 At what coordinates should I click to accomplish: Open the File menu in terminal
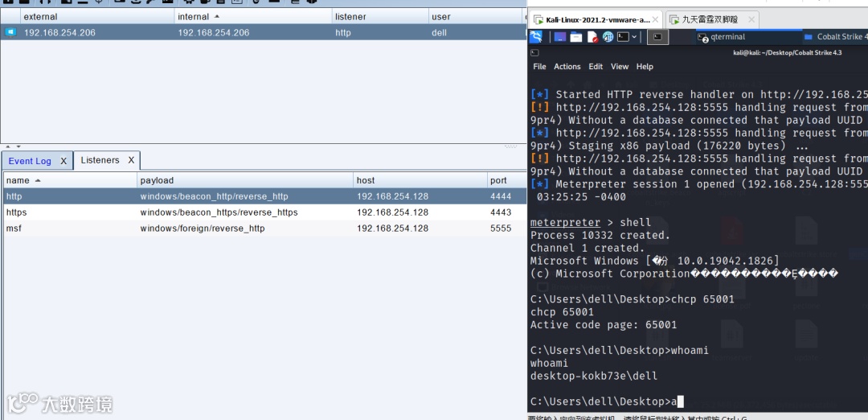click(x=539, y=67)
